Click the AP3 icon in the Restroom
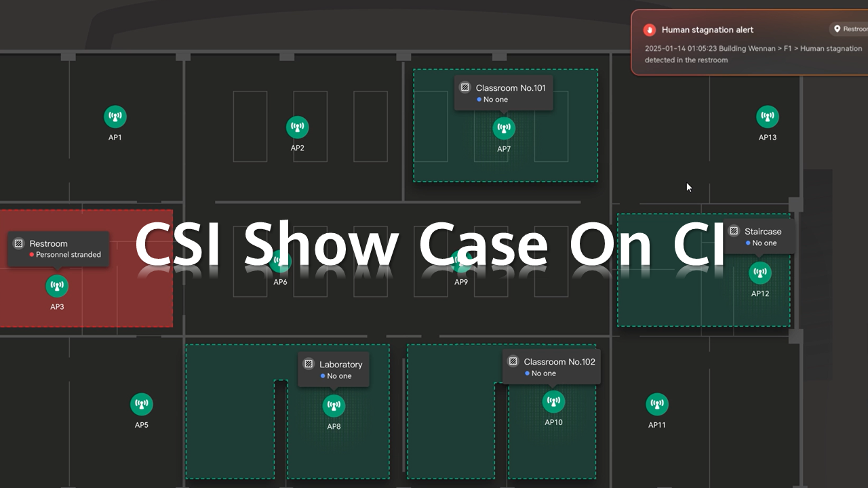The height and width of the screenshot is (488, 868). (57, 286)
